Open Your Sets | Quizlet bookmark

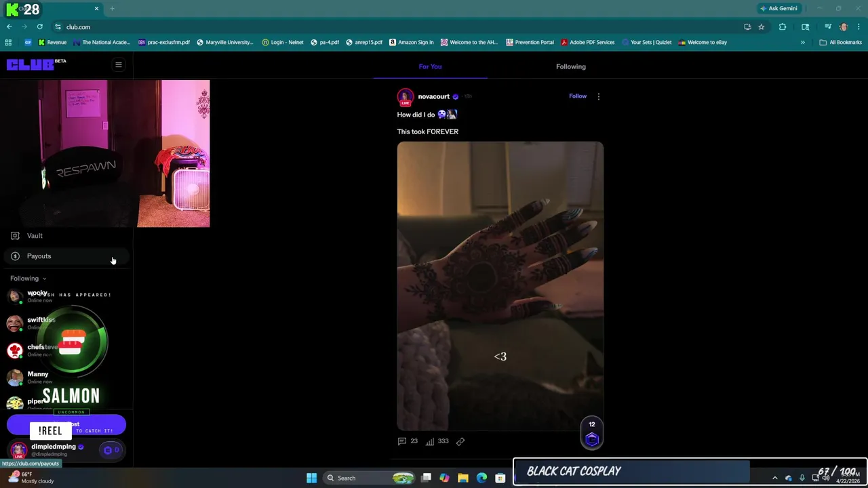point(647,42)
